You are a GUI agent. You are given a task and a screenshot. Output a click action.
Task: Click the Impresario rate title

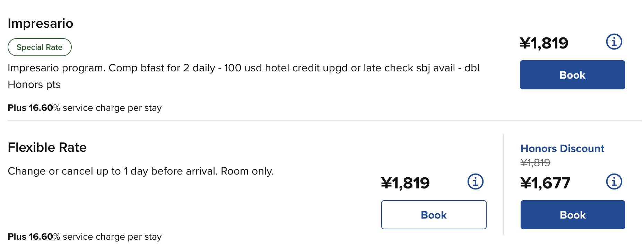[41, 24]
